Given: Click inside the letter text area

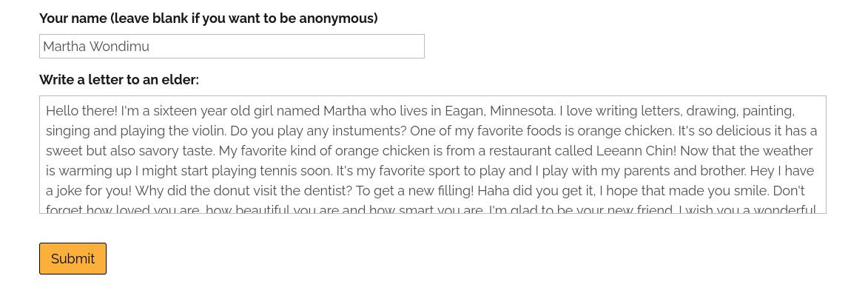Looking at the screenshot, I should 433,155.
